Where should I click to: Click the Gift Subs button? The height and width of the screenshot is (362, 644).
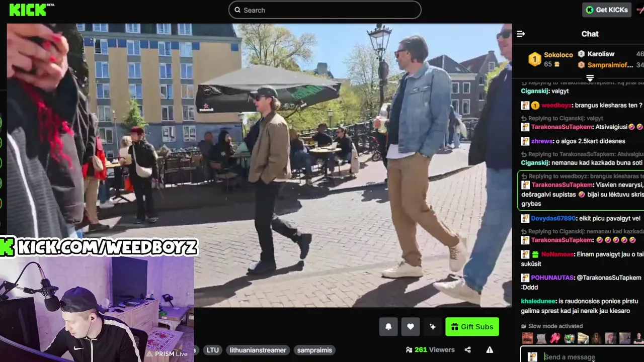click(472, 327)
